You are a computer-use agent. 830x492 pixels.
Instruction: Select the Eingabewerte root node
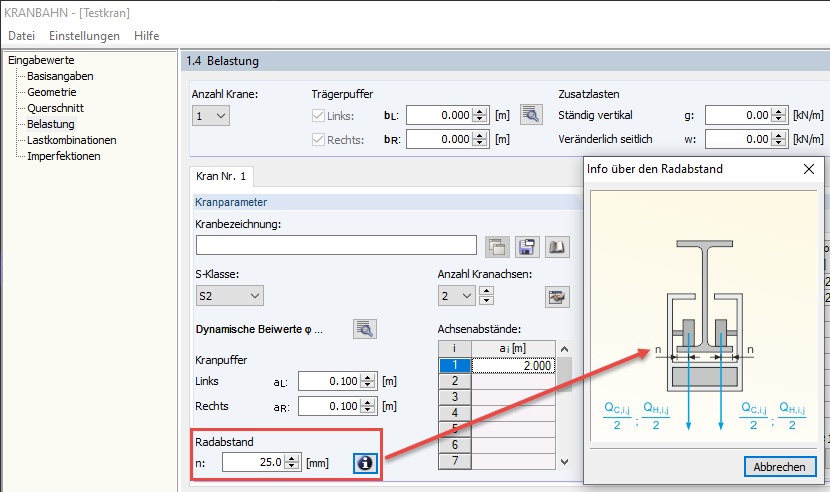tap(41, 60)
